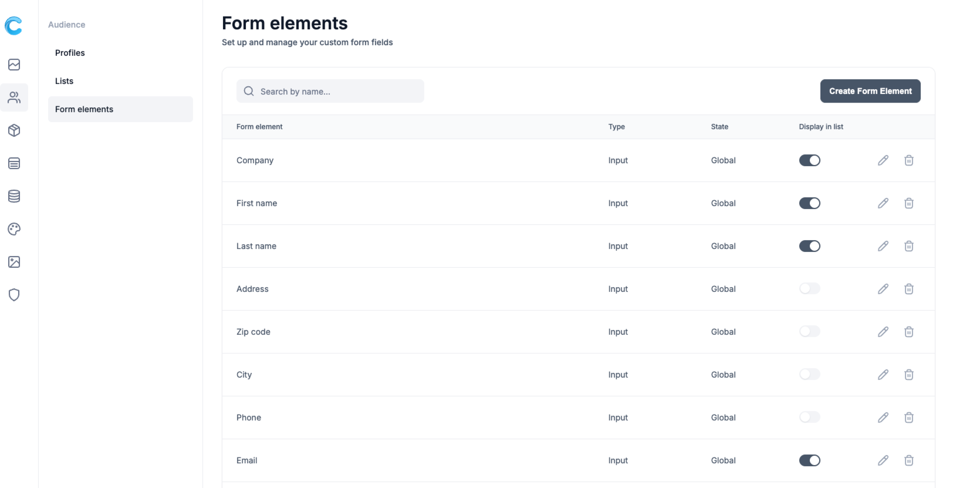This screenshot has width=980, height=488.
Task: Delete the Address form element
Action: click(909, 289)
